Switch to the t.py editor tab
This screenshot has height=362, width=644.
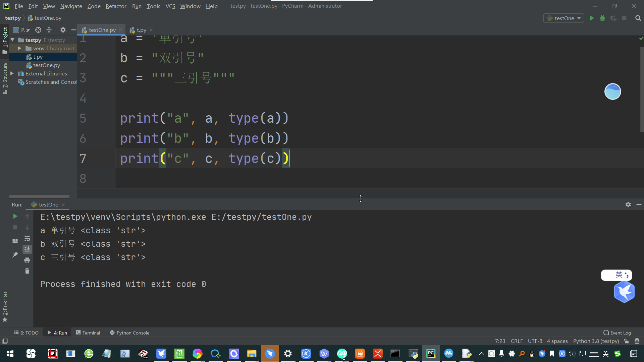[141, 30]
